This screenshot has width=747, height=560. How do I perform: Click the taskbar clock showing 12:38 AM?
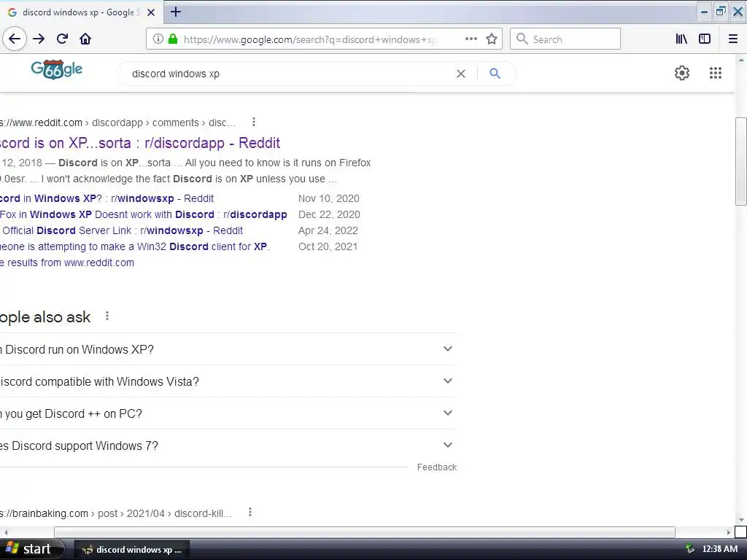click(720, 549)
